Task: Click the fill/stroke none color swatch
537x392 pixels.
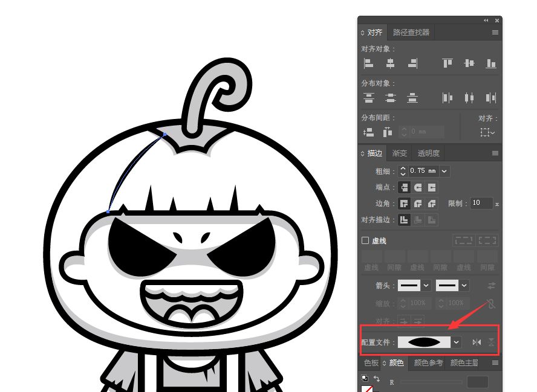Action: tap(366, 390)
